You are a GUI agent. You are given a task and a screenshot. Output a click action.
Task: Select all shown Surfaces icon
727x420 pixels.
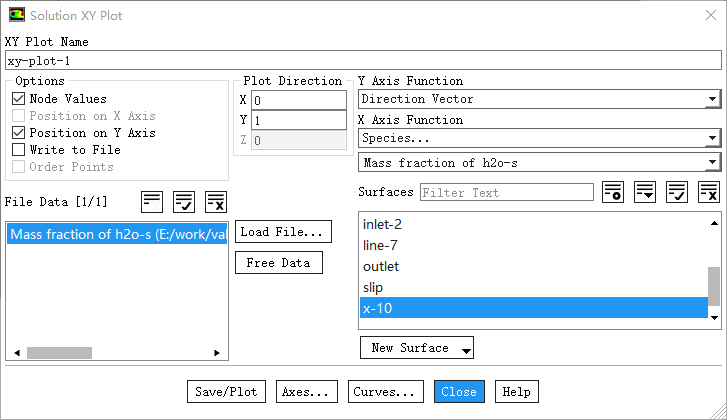pyautogui.click(x=677, y=192)
